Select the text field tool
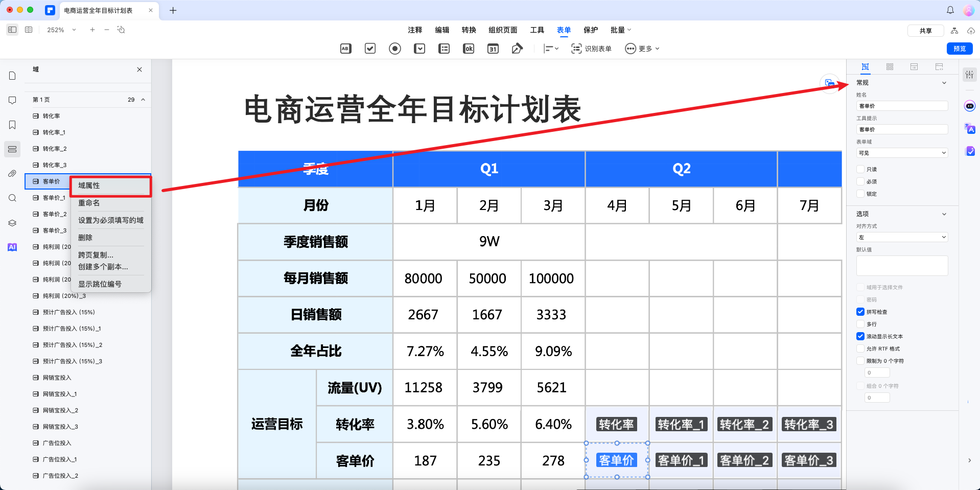Viewport: 980px width, 490px height. click(345, 49)
